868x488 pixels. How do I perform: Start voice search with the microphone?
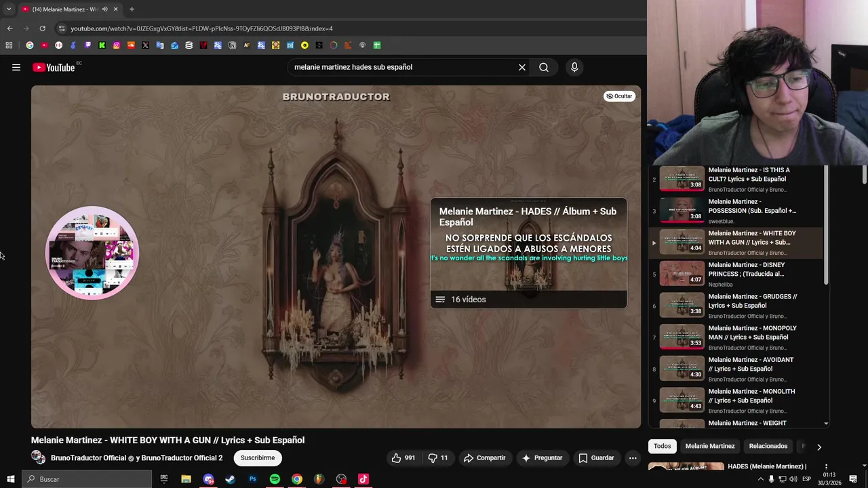click(574, 67)
